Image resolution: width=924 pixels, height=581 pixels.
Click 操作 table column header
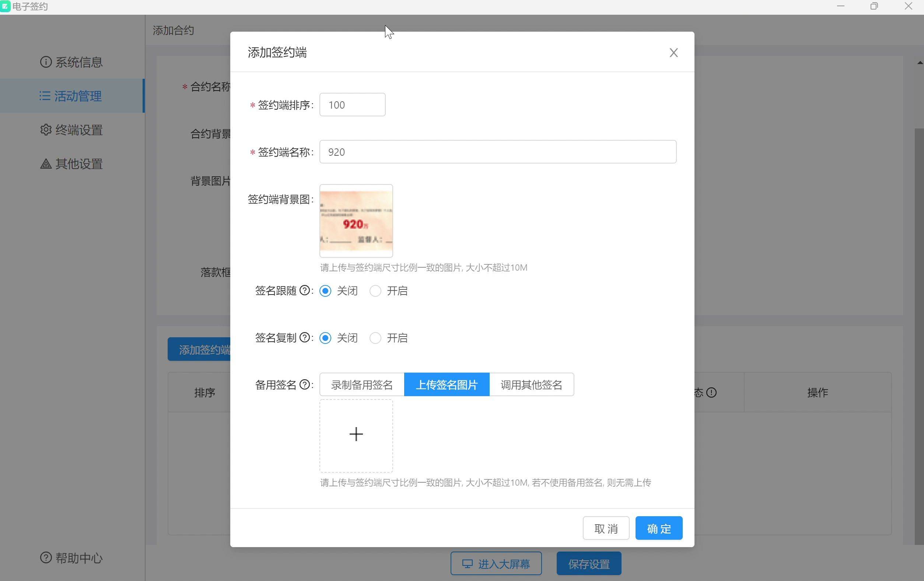click(817, 392)
